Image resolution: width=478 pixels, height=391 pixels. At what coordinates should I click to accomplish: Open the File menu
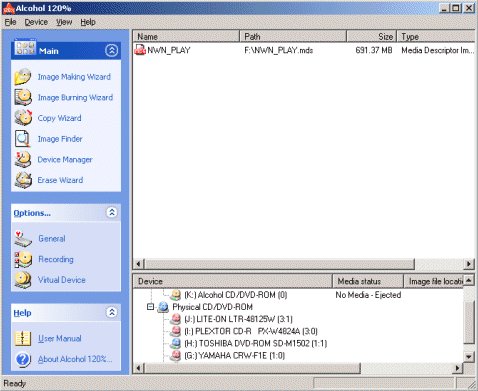pyautogui.click(x=10, y=22)
